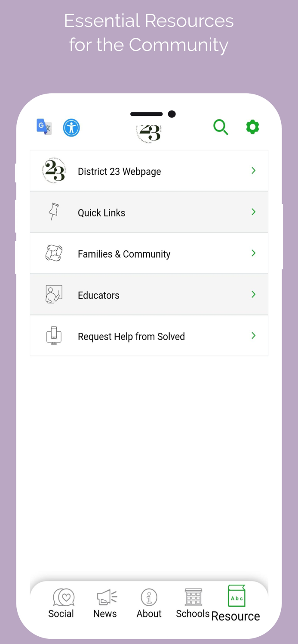Expand the Educators row arrow
Viewport: 298px width, 644px height.
(x=254, y=295)
